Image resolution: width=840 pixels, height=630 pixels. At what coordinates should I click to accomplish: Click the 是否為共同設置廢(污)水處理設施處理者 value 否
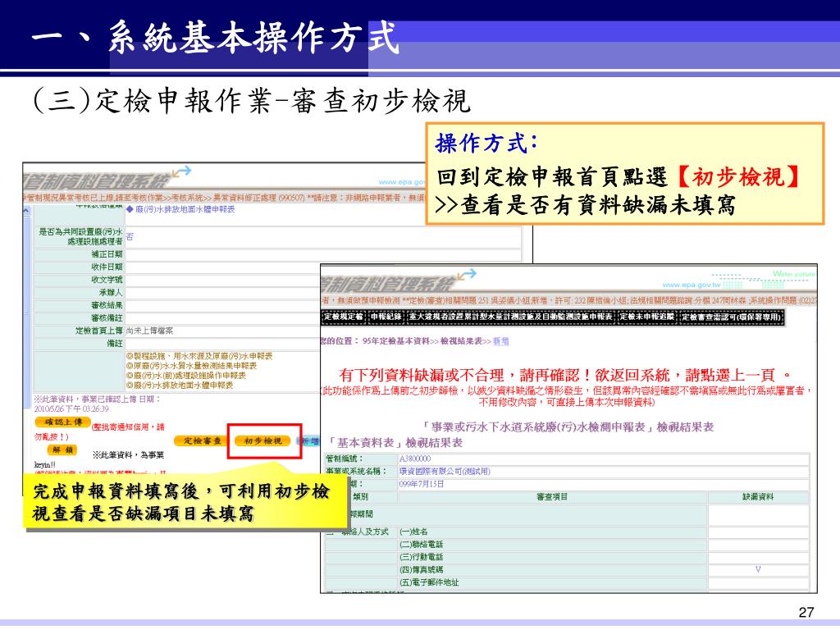coord(130,237)
